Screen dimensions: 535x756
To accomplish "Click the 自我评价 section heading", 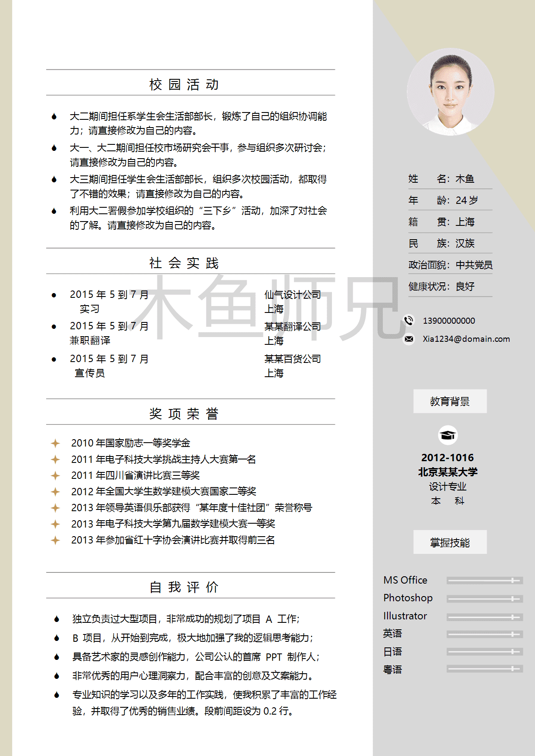I will (x=184, y=587).
